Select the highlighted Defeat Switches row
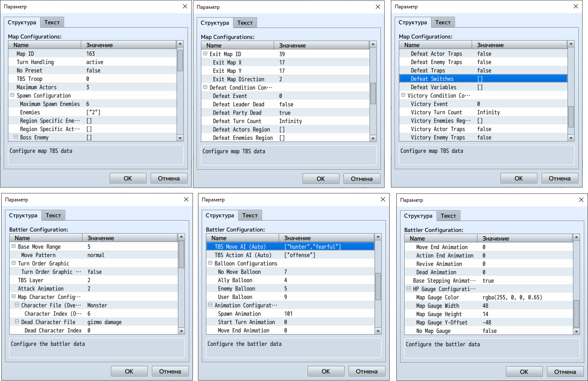 click(x=483, y=79)
